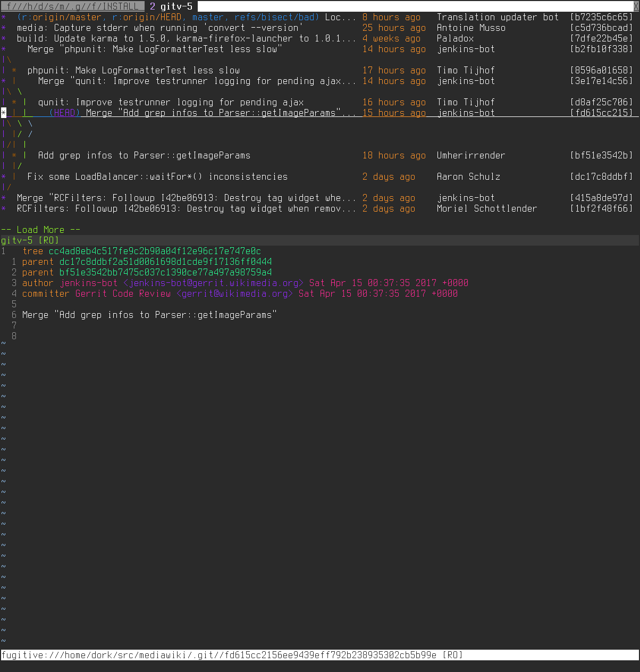Click commit hash [c5d736bcad]
The width and height of the screenshot is (640, 672).
pos(601,28)
